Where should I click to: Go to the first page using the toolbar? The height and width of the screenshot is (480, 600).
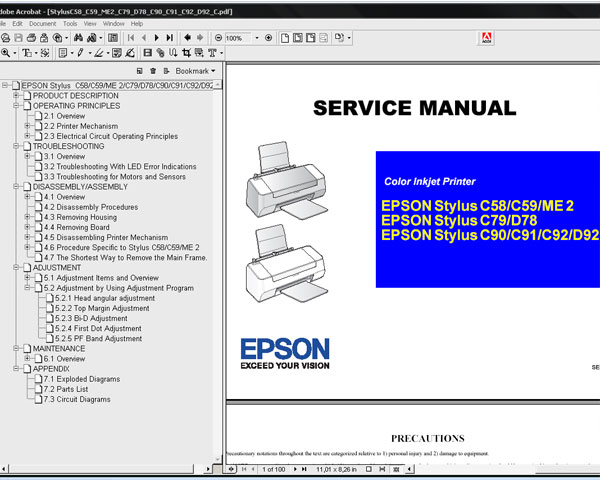(x=131, y=38)
